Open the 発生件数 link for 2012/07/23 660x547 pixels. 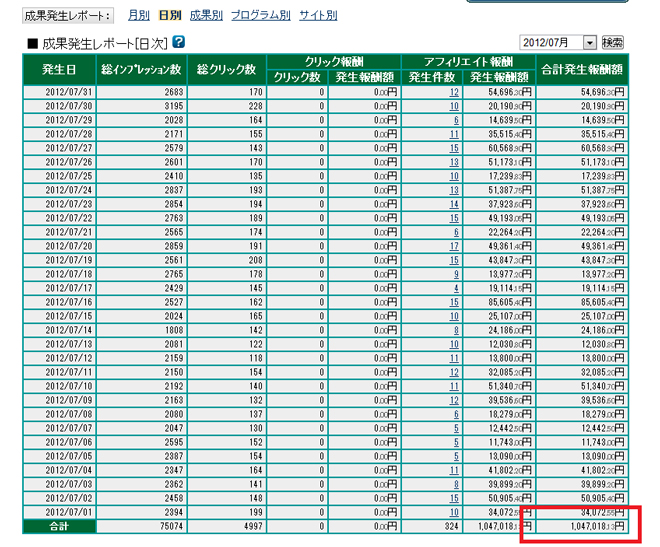(x=454, y=204)
